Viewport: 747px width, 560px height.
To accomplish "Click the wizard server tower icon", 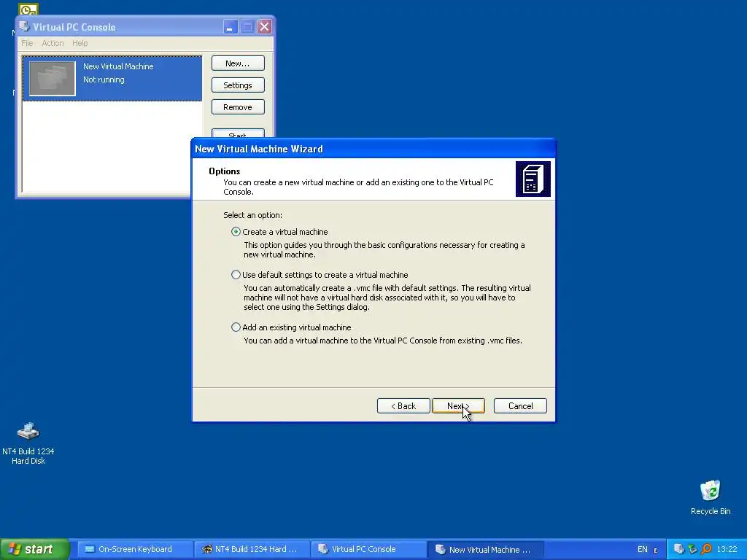I will tap(533, 179).
